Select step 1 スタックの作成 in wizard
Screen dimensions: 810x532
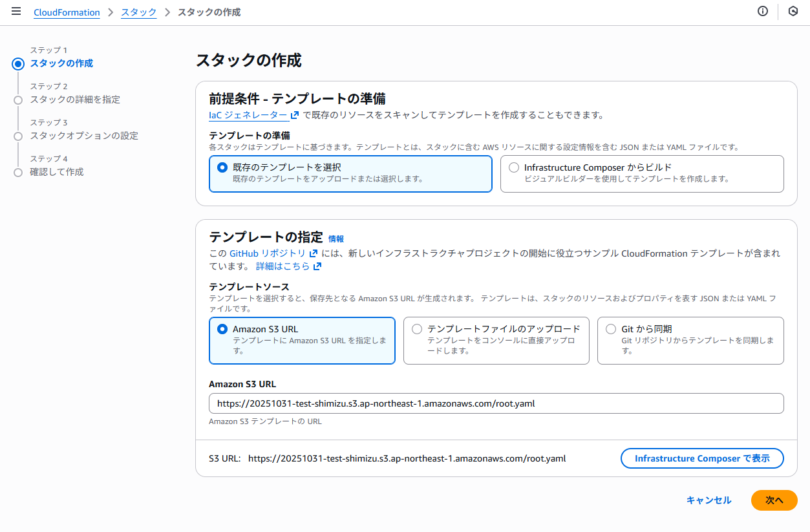61,63
